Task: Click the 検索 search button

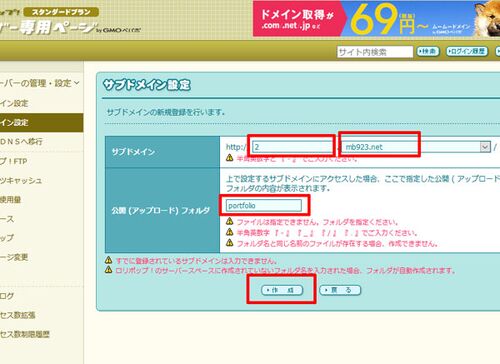Action: (428, 51)
